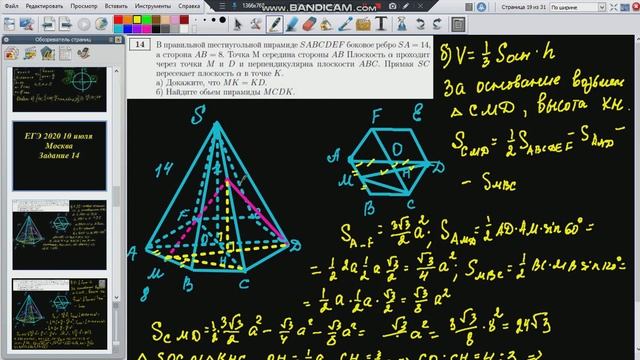Viewport: 640px width, 360px height.
Task: Select the Pen tool
Action: pyautogui.click(x=275, y=24)
